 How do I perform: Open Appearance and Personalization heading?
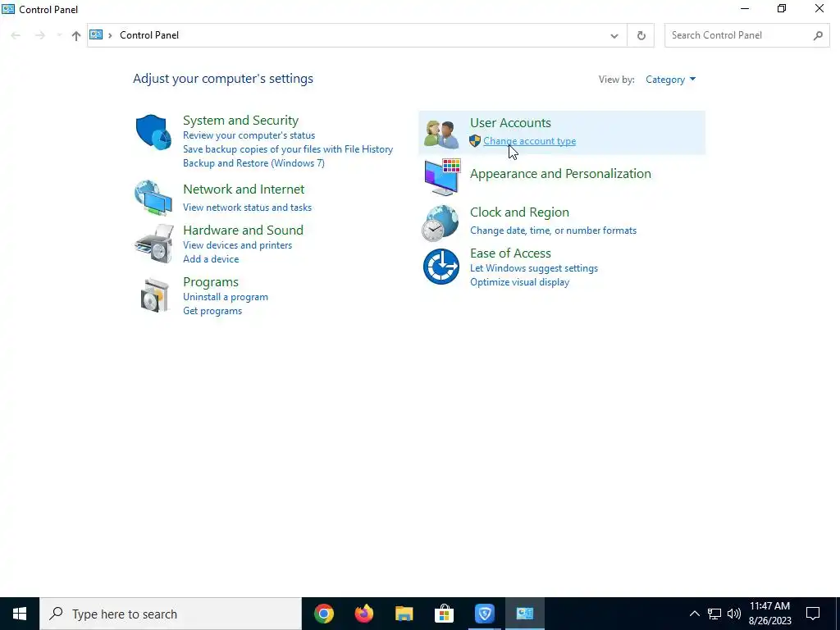pyautogui.click(x=560, y=174)
